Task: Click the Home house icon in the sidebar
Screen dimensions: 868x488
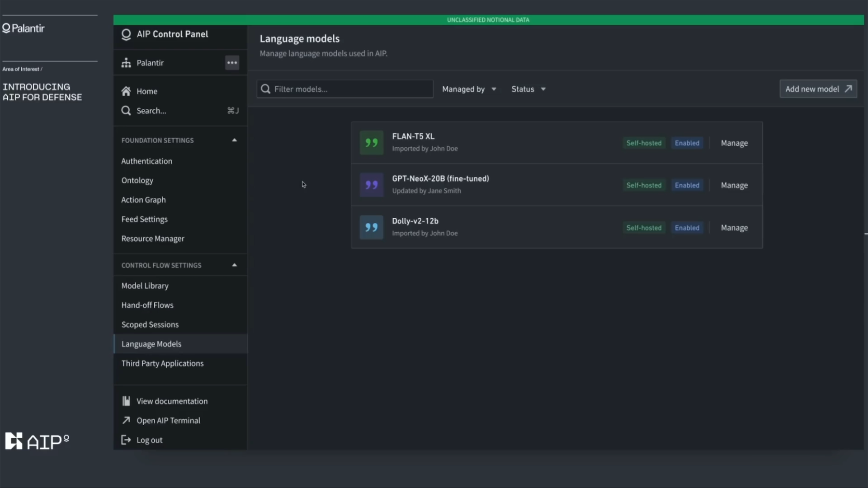Action: pos(126,91)
